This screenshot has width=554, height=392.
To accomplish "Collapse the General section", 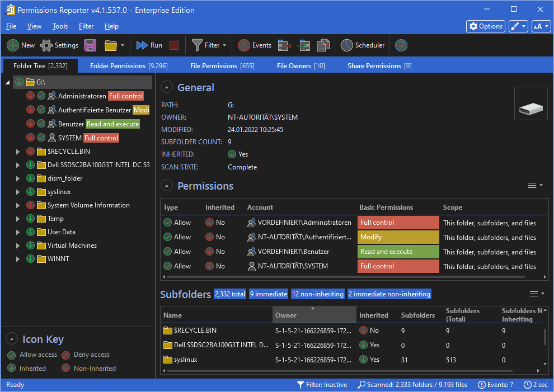I will [167, 87].
